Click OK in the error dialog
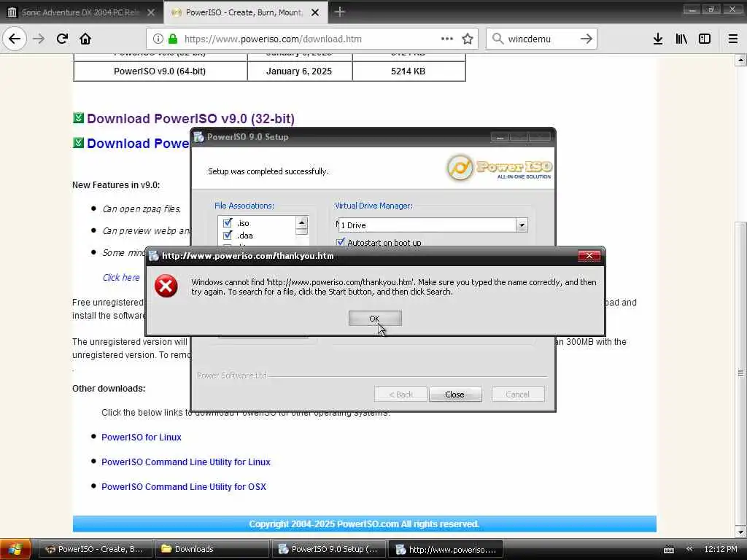The width and height of the screenshot is (747, 560). tap(375, 318)
